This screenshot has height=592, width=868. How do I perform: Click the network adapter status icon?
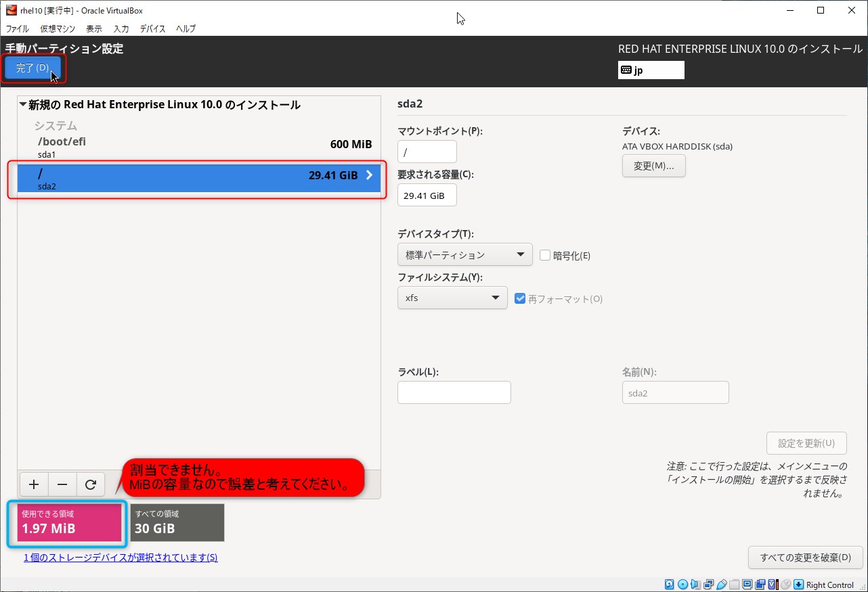tap(709, 585)
